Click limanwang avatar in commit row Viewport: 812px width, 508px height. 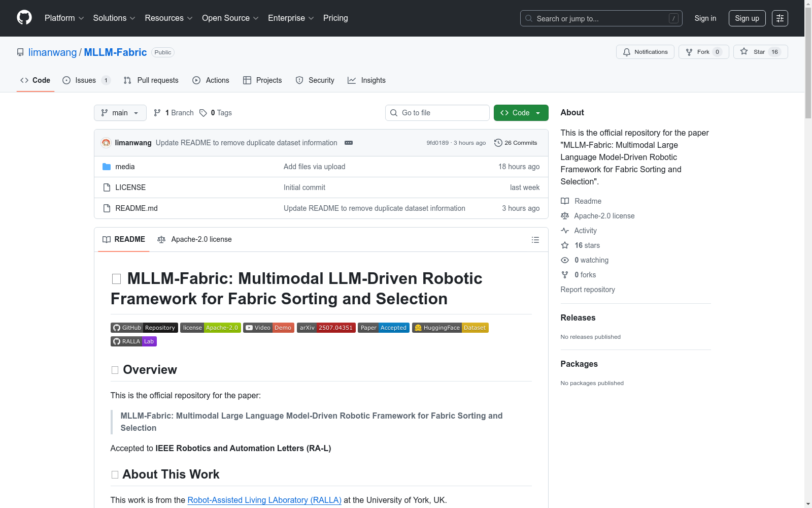coord(106,143)
